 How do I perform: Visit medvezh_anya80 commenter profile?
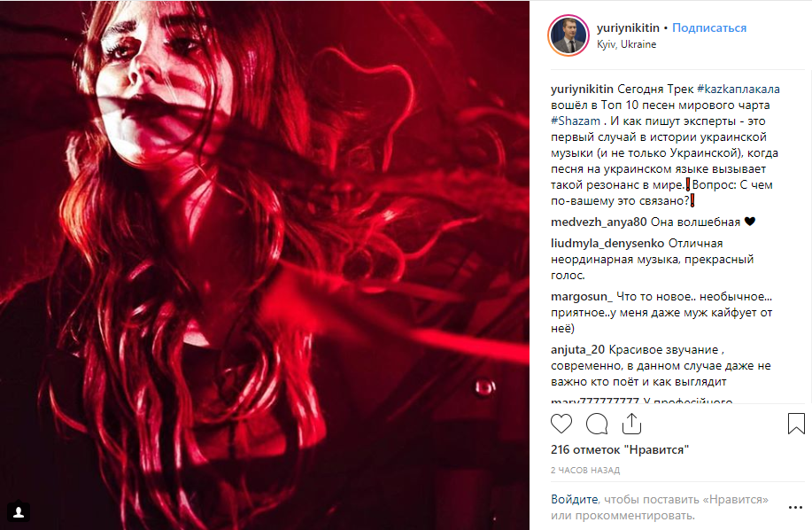pos(599,222)
